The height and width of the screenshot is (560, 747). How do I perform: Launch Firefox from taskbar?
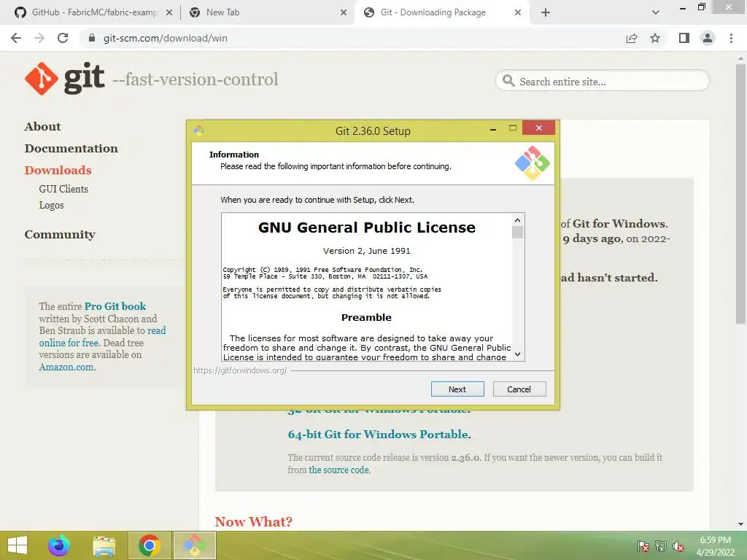tap(59, 545)
